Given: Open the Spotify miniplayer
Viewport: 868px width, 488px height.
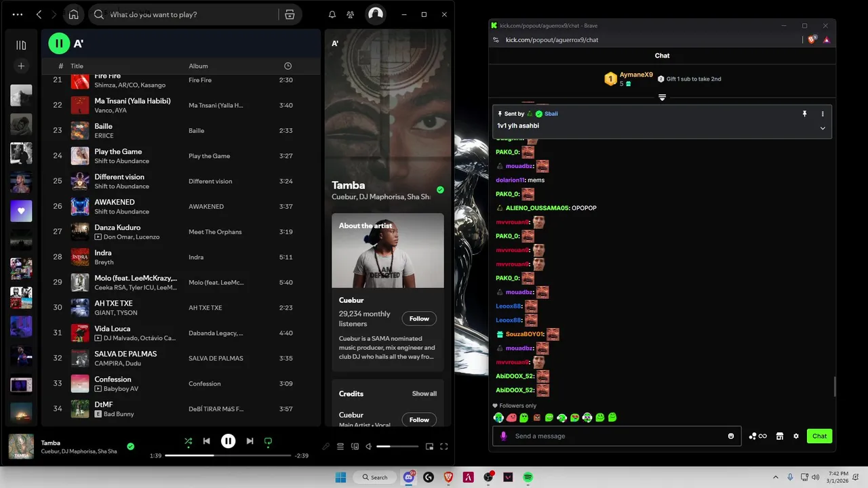Looking at the screenshot, I should (429, 446).
